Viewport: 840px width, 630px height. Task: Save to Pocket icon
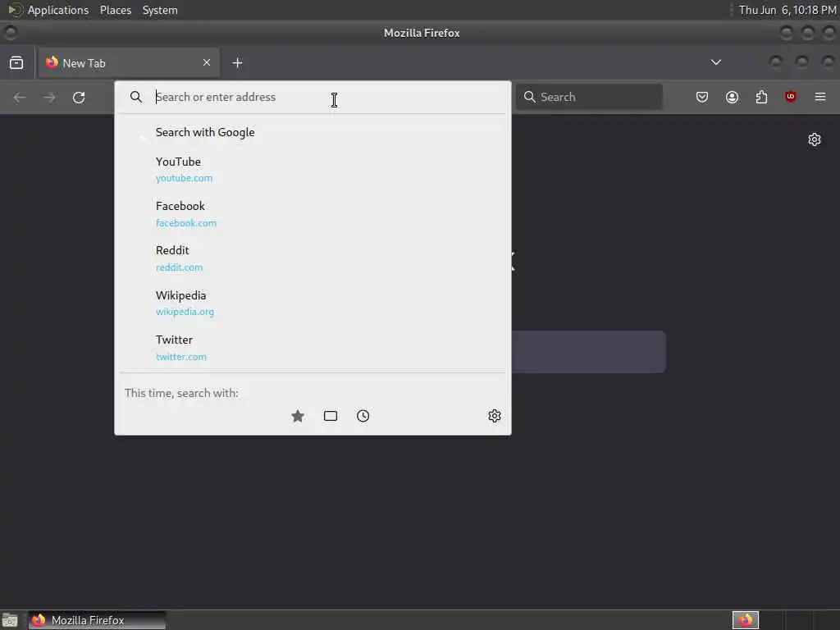click(702, 97)
